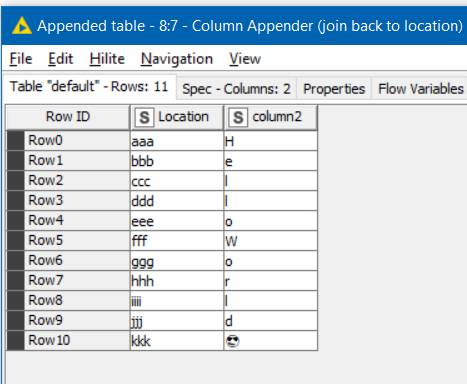Switch to the Properties tab
This screenshot has height=384, width=467.
pos(334,89)
